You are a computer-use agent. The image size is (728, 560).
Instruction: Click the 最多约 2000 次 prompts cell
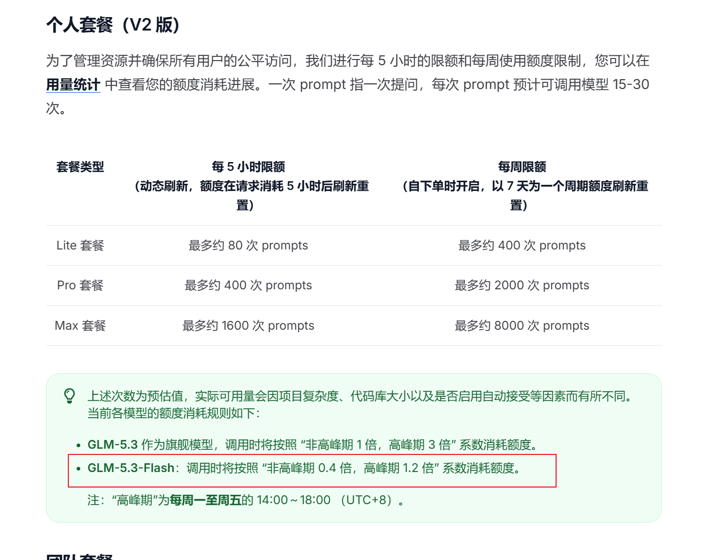[x=522, y=285]
